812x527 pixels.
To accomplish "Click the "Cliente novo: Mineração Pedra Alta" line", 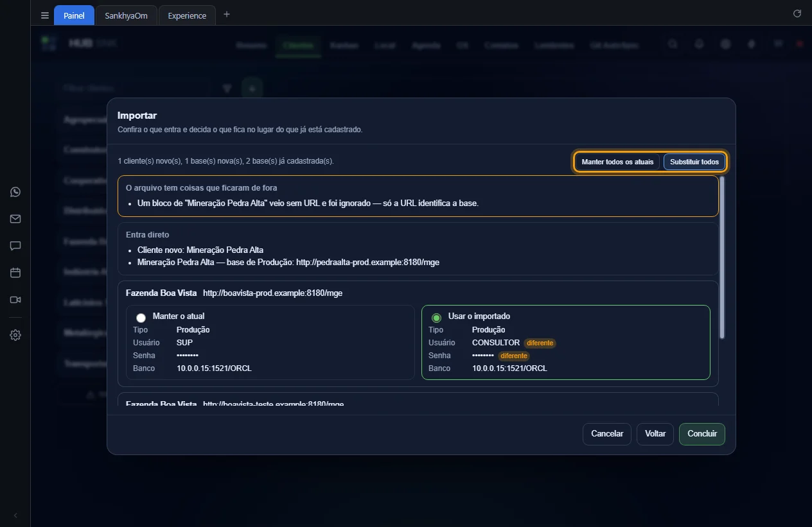I will pos(200,250).
